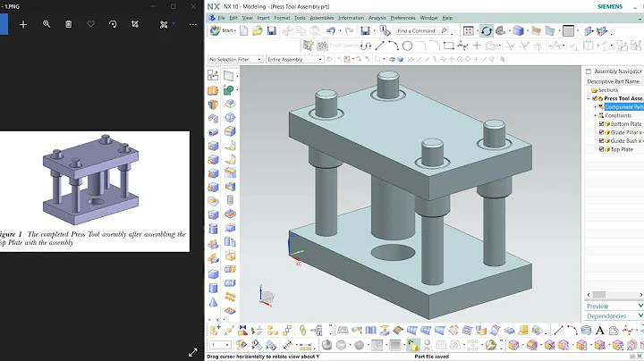Uncheck the Bottom Plate component checkbox

pyautogui.click(x=601, y=124)
